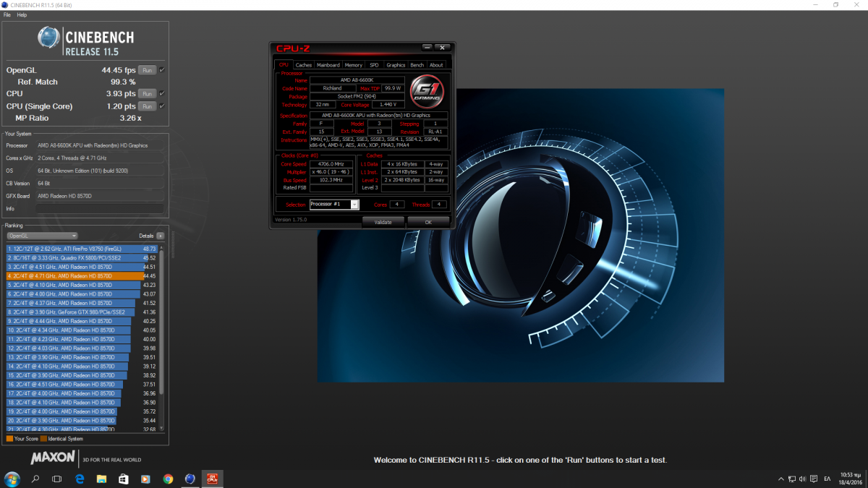
Task: Click the rendered eye viewport image
Action: point(521,235)
